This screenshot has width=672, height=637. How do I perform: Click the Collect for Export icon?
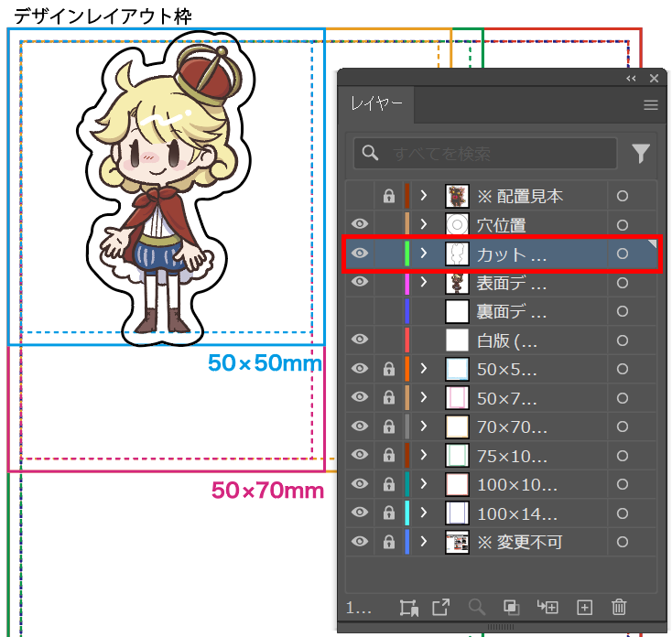pyautogui.click(x=408, y=607)
